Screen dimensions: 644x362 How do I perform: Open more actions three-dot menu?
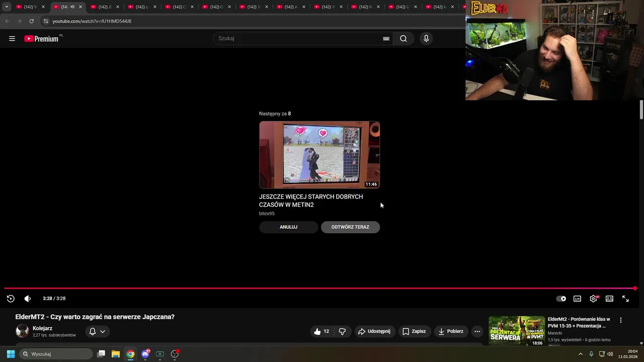pos(477,331)
